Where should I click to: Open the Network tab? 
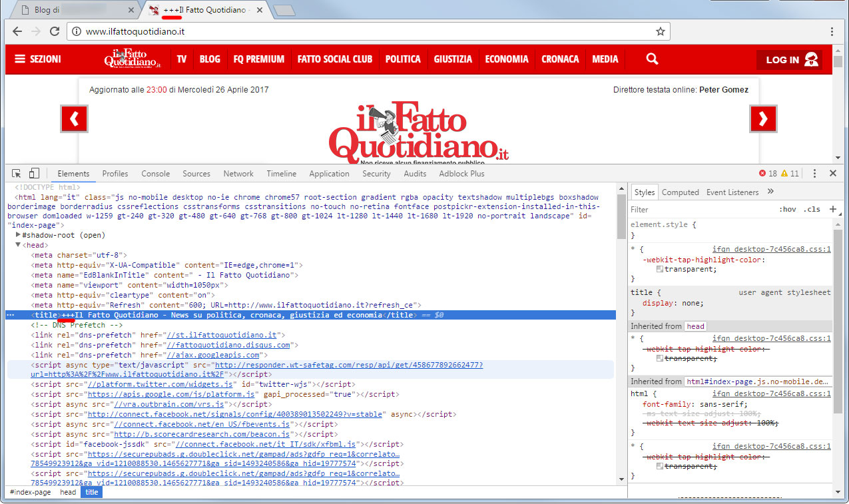pyautogui.click(x=238, y=174)
